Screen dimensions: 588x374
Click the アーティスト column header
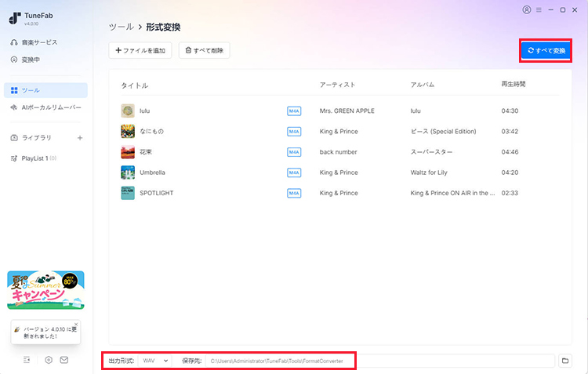tap(337, 85)
